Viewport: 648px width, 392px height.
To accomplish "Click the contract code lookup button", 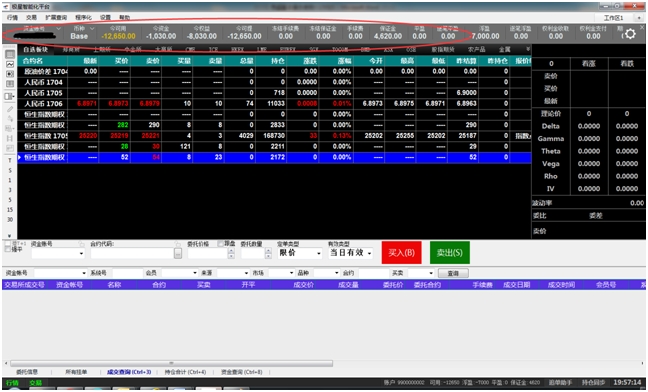I will click(x=178, y=254).
